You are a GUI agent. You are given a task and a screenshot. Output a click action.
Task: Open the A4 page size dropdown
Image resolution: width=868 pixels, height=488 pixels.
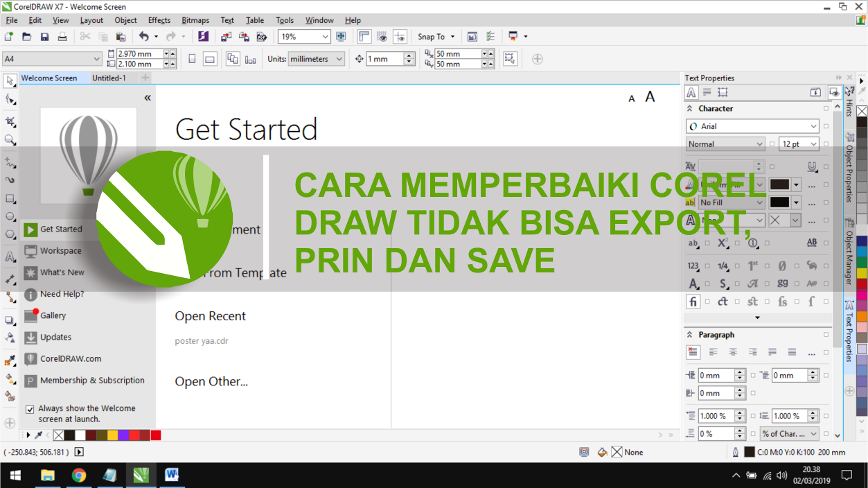pos(96,59)
